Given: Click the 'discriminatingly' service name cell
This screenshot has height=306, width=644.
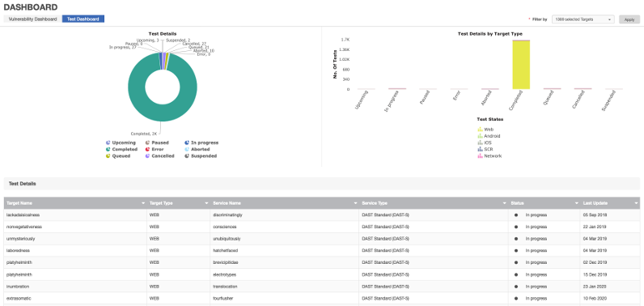Looking at the screenshot, I should tap(285, 215).
